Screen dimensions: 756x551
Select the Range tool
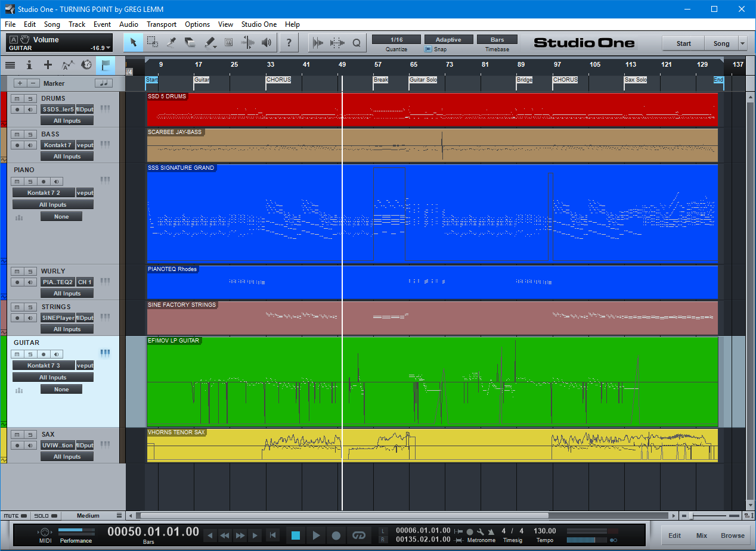pyautogui.click(x=153, y=42)
